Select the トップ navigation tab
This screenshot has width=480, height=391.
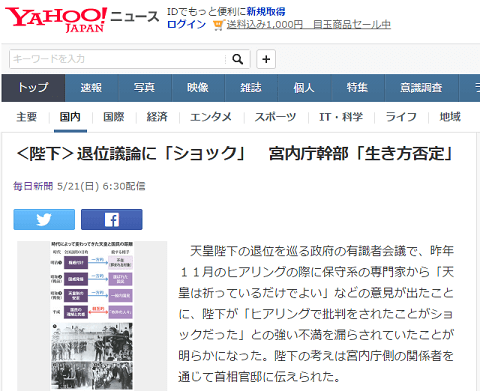point(33,88)
